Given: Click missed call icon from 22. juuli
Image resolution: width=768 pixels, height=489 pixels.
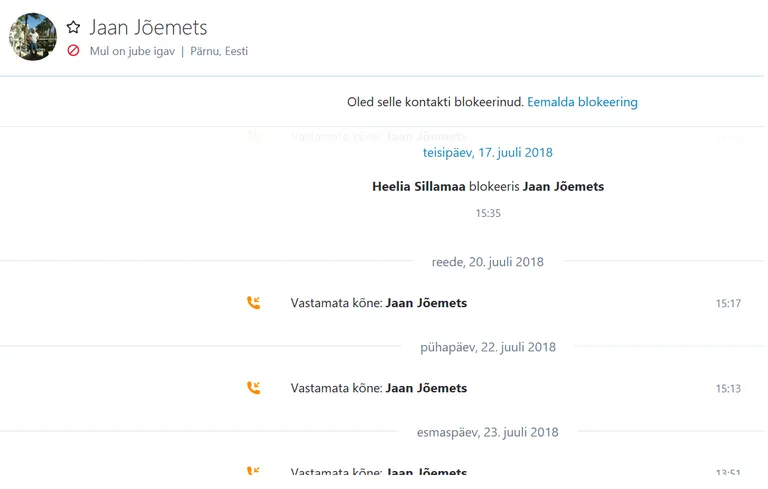Looking at the screenshot, I should coord(253,388).
